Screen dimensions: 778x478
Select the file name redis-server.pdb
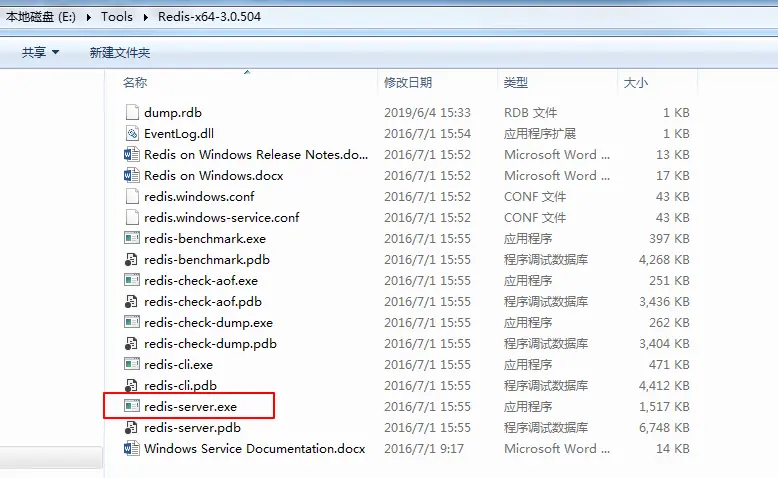point(193,427)
